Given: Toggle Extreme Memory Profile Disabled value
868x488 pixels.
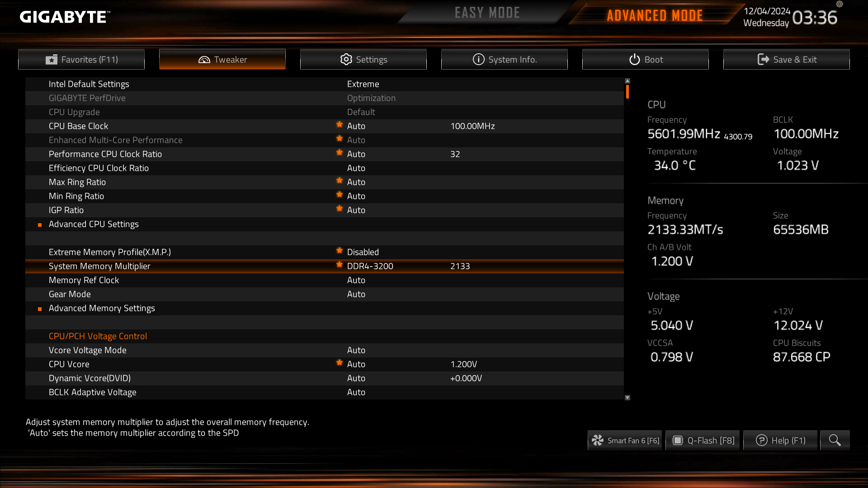Looking at the screenshot, I should [x=363, y=252].
